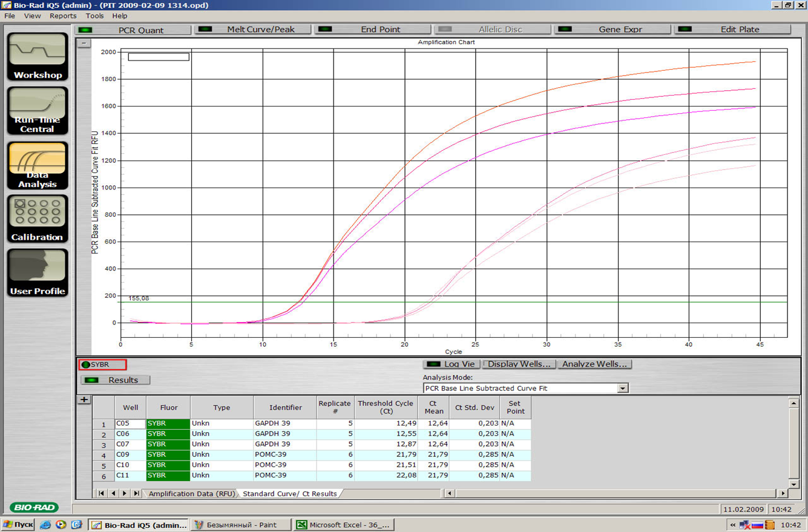Open the Windows Start (Пуск) button

18,525
